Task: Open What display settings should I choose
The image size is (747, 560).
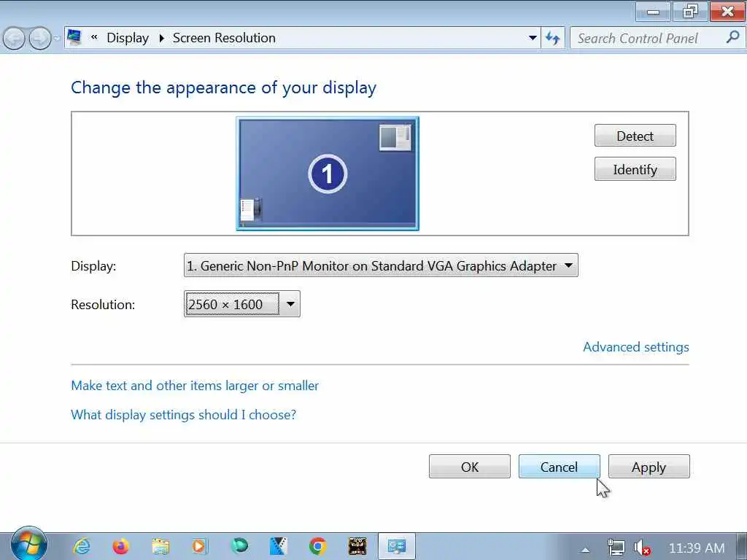Action: 183,414
